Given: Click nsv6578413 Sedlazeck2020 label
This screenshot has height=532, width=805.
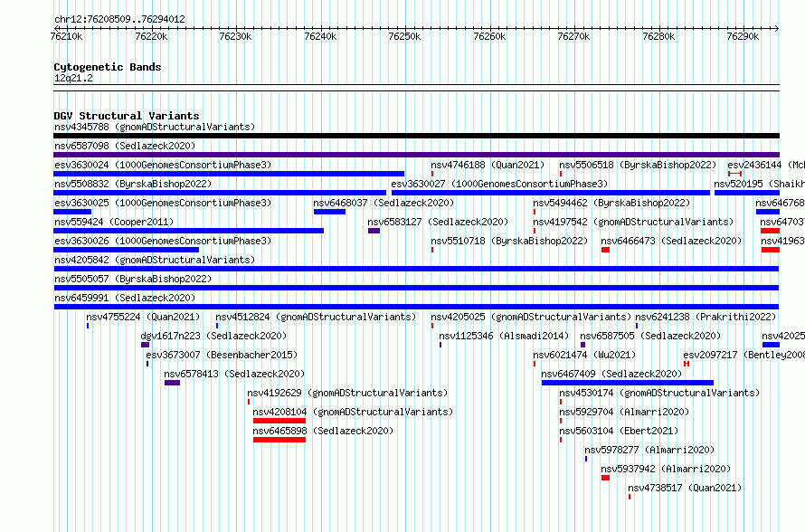Looking at the screenshot, I should pyautogui.click(x=234, y=374).
